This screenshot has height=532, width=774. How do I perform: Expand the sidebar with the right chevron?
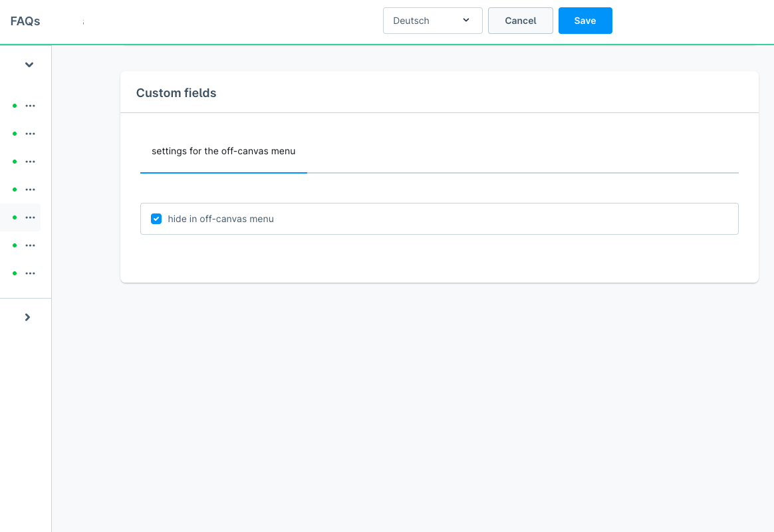click(x=27, y=317)
